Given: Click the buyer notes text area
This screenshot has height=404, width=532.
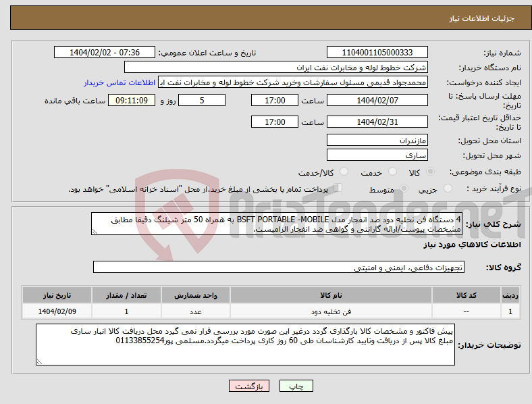Looking at the screenshot, I should [x=245, y=345].
